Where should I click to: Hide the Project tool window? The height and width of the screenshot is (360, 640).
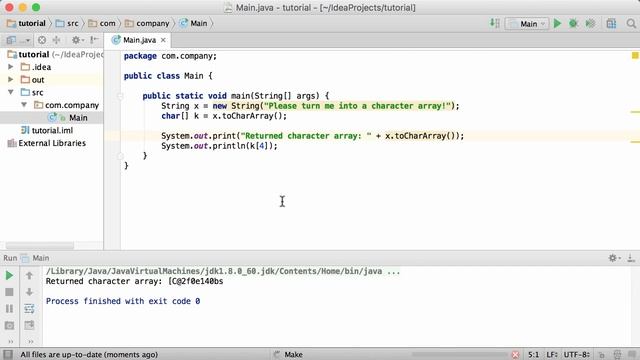(x=94, y=40)
